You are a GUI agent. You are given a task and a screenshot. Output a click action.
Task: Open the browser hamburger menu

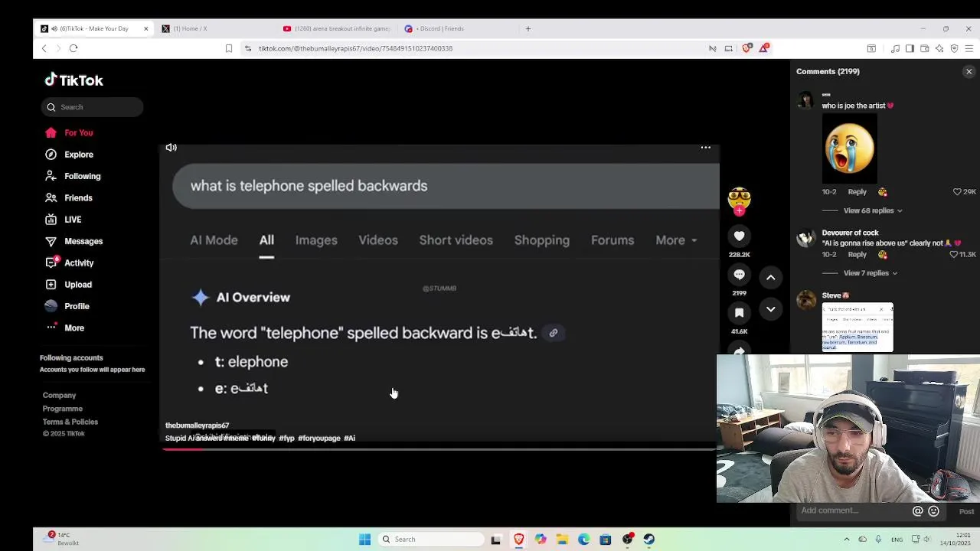(969, 48)
